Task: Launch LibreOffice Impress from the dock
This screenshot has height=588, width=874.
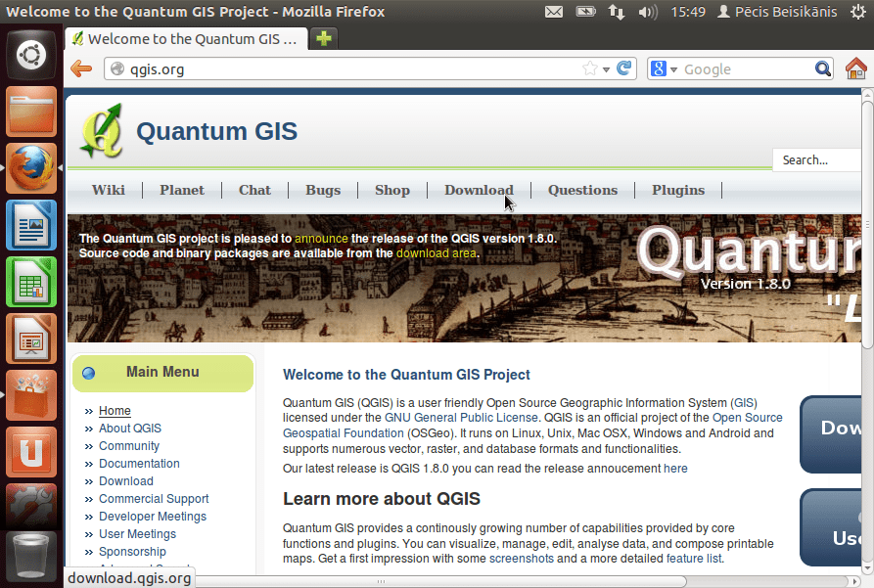Action: tap(31, 339)
